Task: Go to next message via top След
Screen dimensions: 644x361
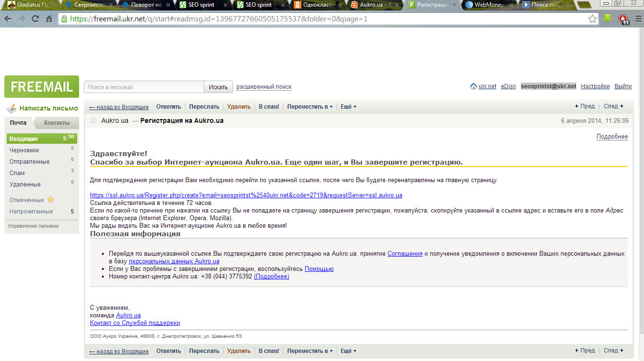Action: pyautogui.click(x=614, y=106)
